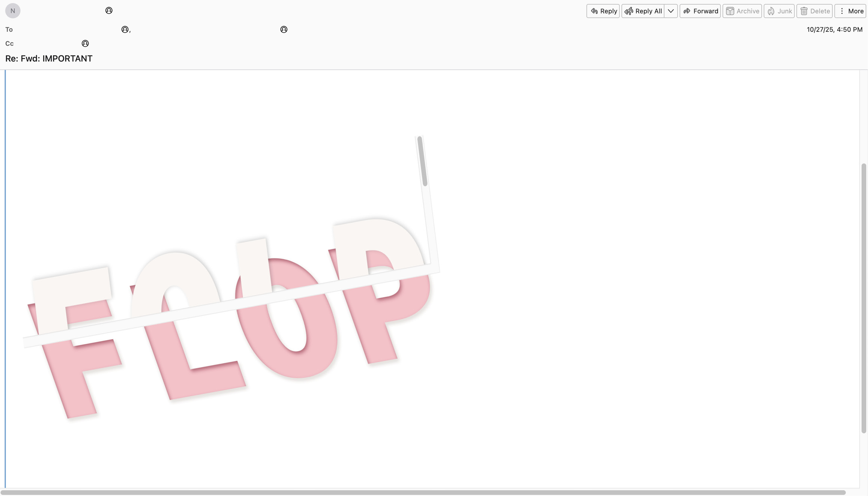Click the message date 10/27/25, 4:50 PM
Image resolution: width=868 pixels, height=496 pixels.
834,29
